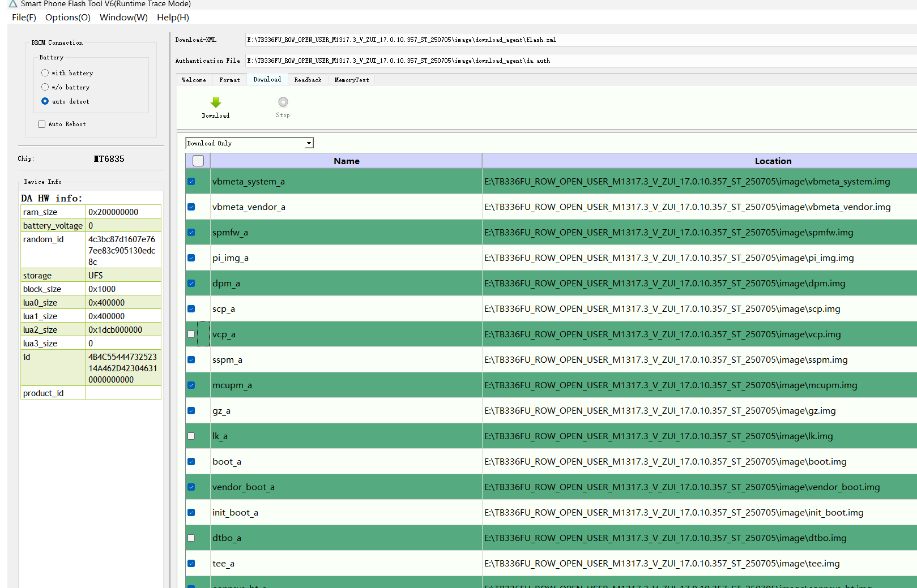Click the vbmeta_vendor.img location cell
Screen dimensions: 917x588
[x=700, y=207]
